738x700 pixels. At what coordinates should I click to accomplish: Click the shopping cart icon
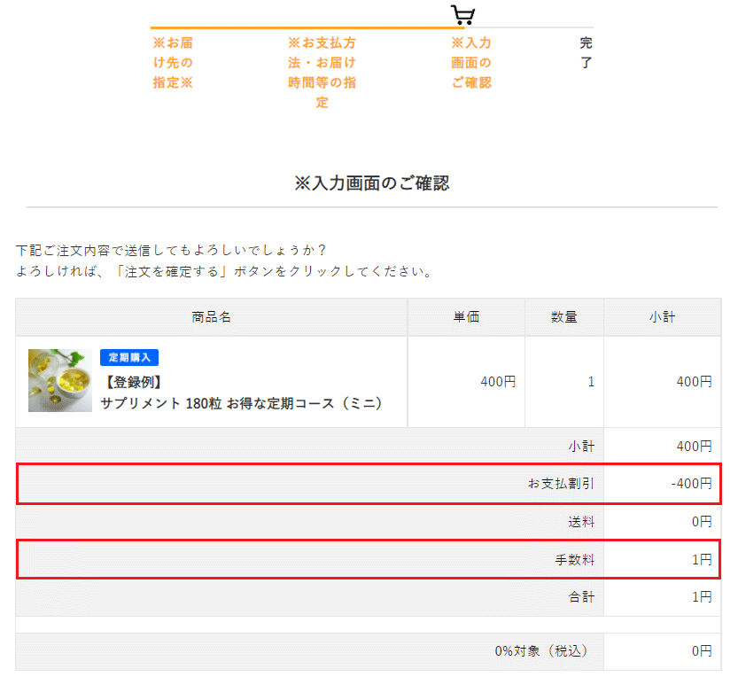point(462,14)
